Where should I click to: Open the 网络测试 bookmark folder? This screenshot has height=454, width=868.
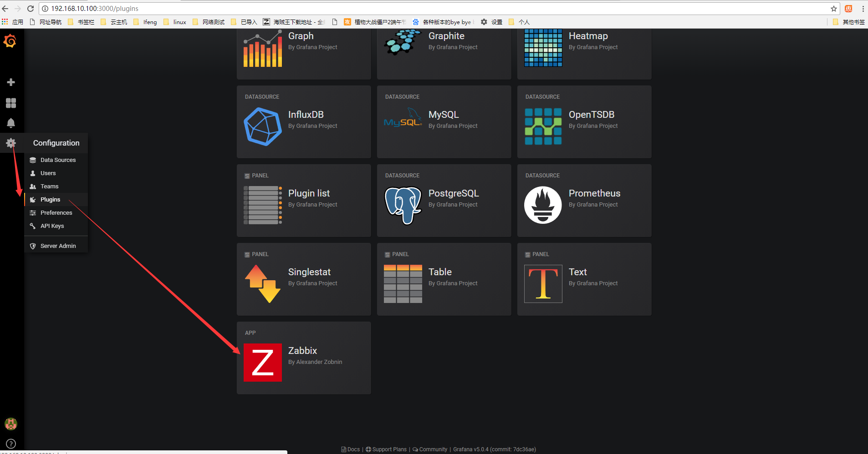[209, 22]
